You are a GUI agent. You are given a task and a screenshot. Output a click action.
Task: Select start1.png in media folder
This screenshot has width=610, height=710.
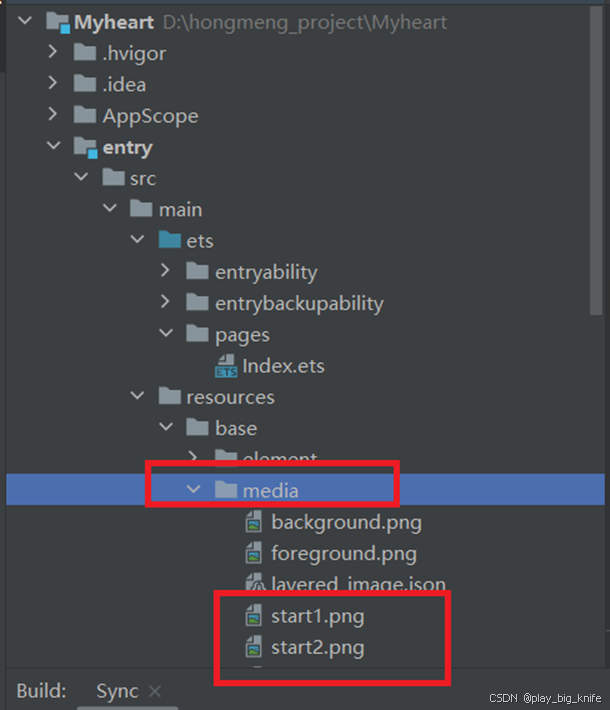pyautogui.click(x=317, y=616)
